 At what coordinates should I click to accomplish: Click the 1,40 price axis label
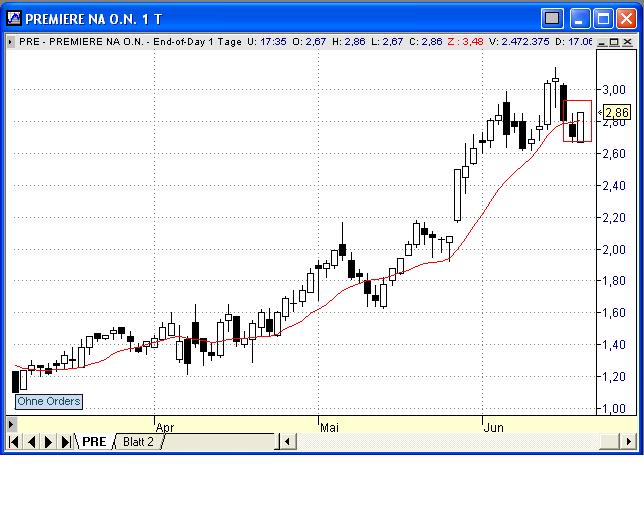pos(614,344)
